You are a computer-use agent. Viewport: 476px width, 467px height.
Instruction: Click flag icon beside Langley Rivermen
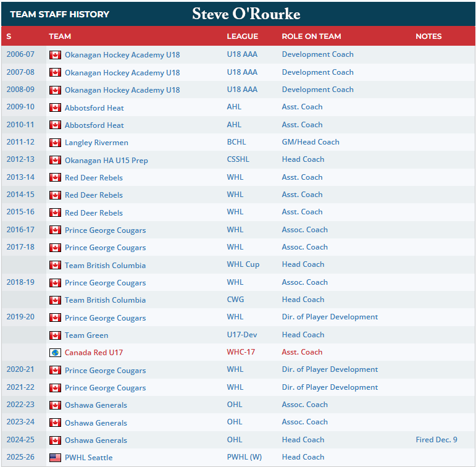click(55, 143)
